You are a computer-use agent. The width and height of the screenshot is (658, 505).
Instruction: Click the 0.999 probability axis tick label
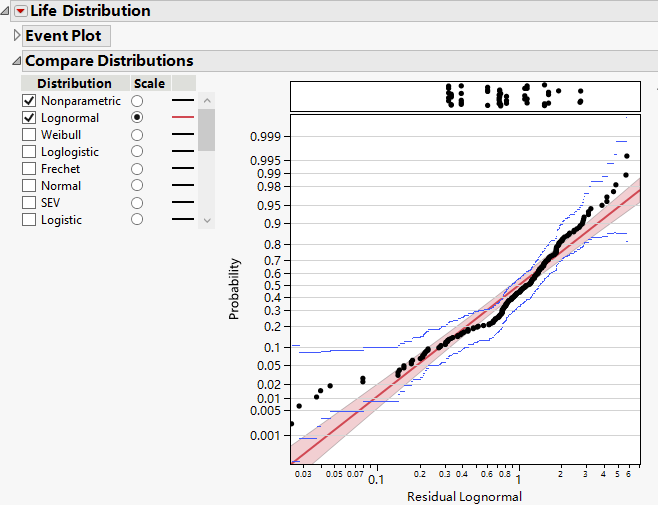pos(265,136)
